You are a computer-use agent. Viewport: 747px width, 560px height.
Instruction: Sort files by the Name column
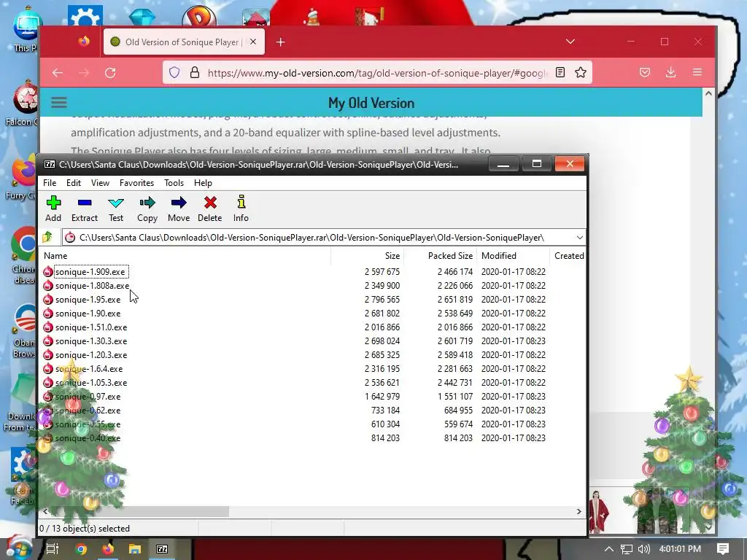click(186, 256)
